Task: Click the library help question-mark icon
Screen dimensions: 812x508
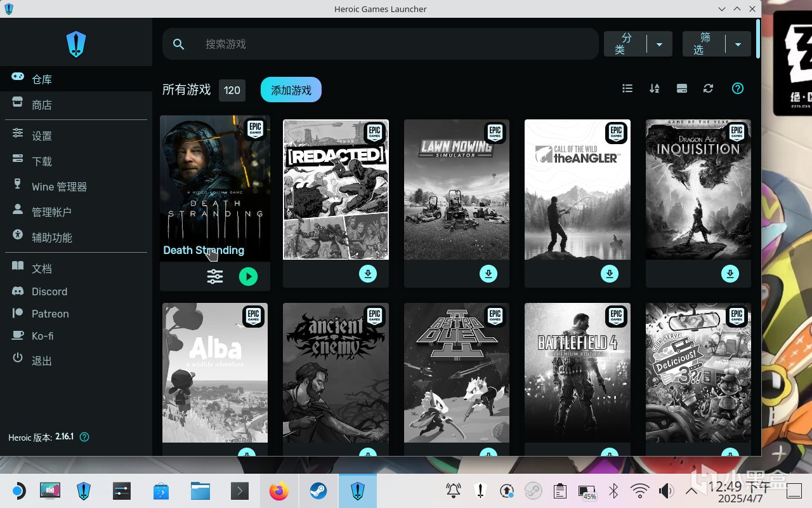Action: [738, 88]
